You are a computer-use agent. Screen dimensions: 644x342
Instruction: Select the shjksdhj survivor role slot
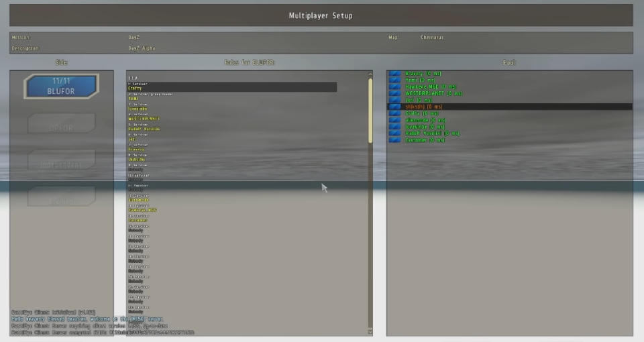tap(232, 157)
